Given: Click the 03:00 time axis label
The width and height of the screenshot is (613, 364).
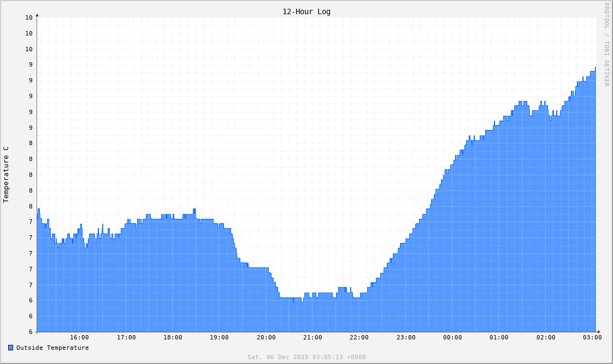Looking at the screenshot, I should click(x=592, y=337).
